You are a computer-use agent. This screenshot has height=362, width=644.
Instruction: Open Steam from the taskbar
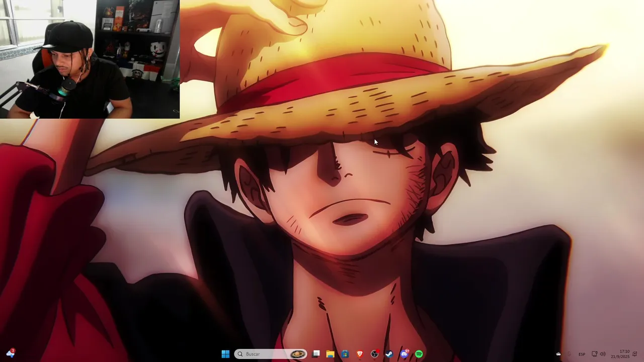click(x=389, y=354)
